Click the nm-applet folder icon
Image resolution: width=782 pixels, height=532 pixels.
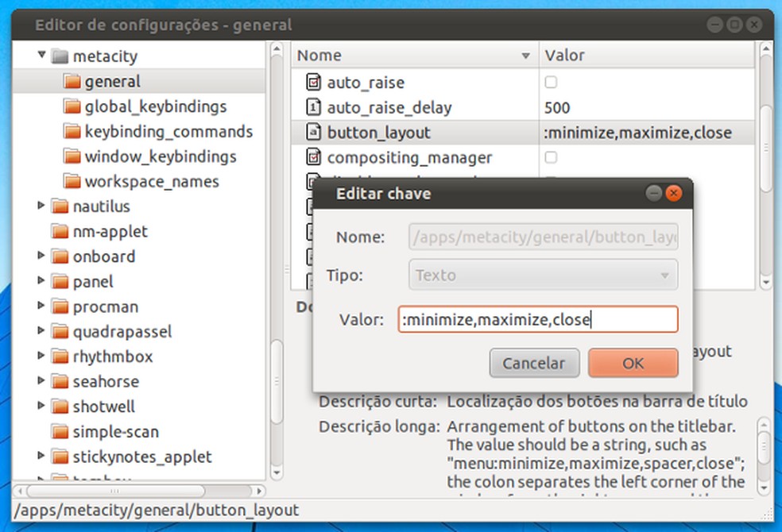(x=60, y=231)
